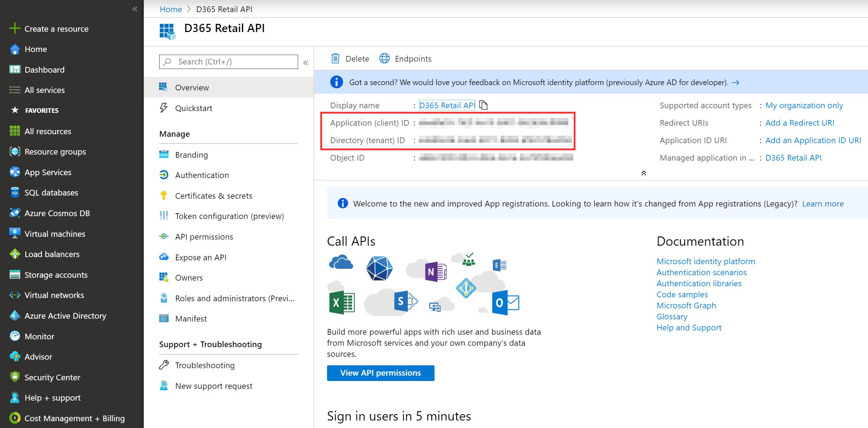This screenshot has height=428, width=868.
Task: Open the Help and Support link
Action: 689,328
